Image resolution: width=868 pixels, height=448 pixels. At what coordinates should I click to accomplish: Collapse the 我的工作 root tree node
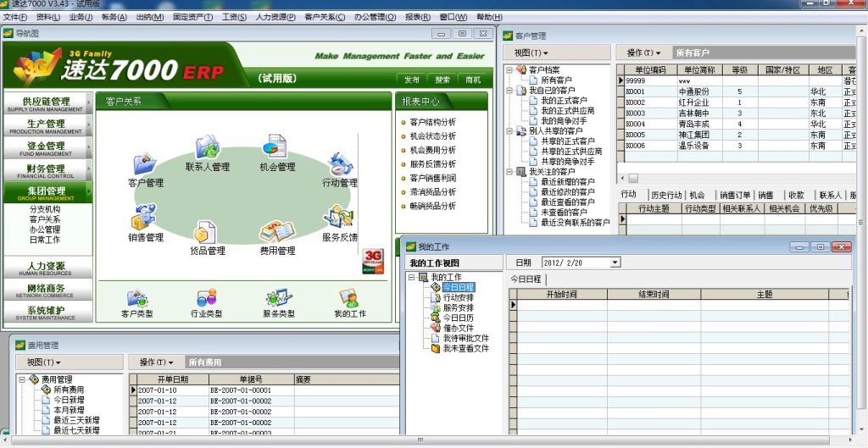point(412,277)
